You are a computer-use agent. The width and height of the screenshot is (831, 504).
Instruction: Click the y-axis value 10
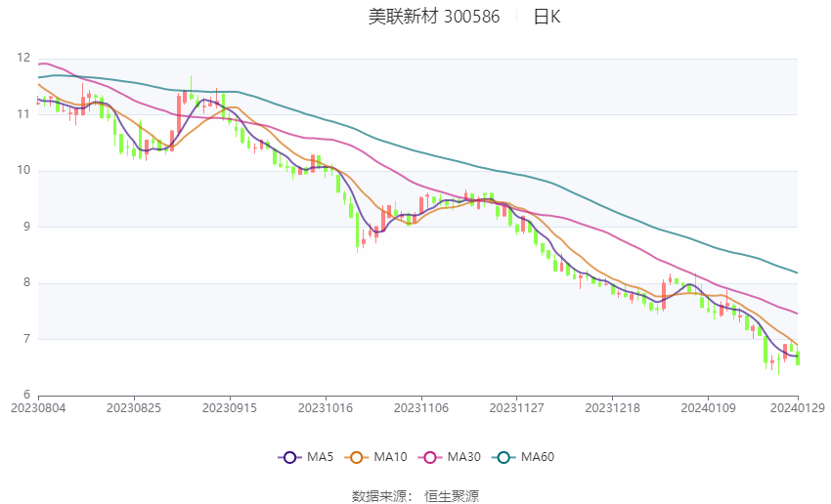tap(23, 170)
